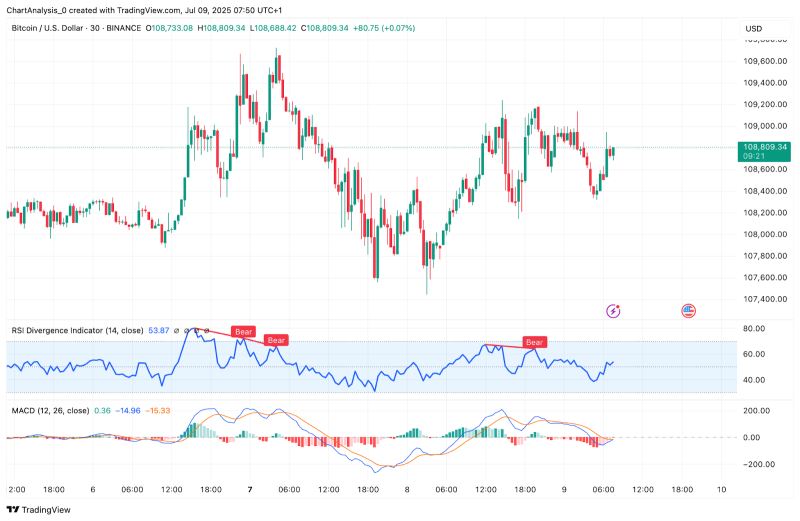Screen dimensions: 800x521
Task: Click the date label 7 on time axis
Action: pyautogui.click(x=248, y=489)
